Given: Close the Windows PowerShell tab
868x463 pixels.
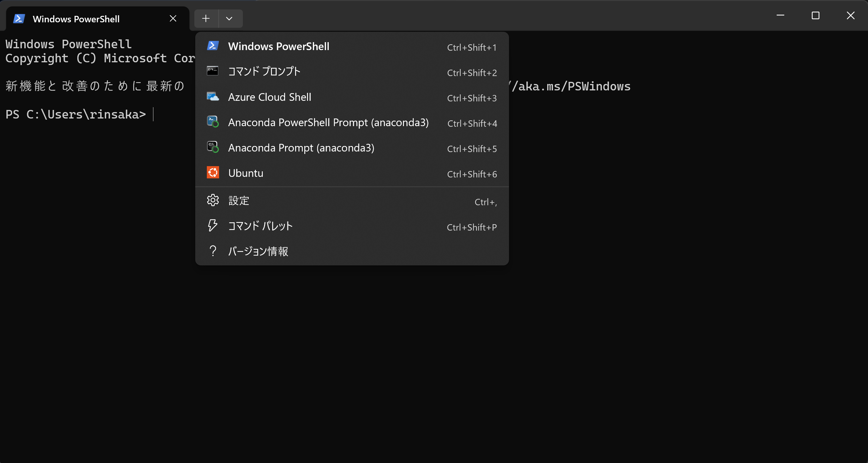Looking at the screenshot, I should point(173,19).
